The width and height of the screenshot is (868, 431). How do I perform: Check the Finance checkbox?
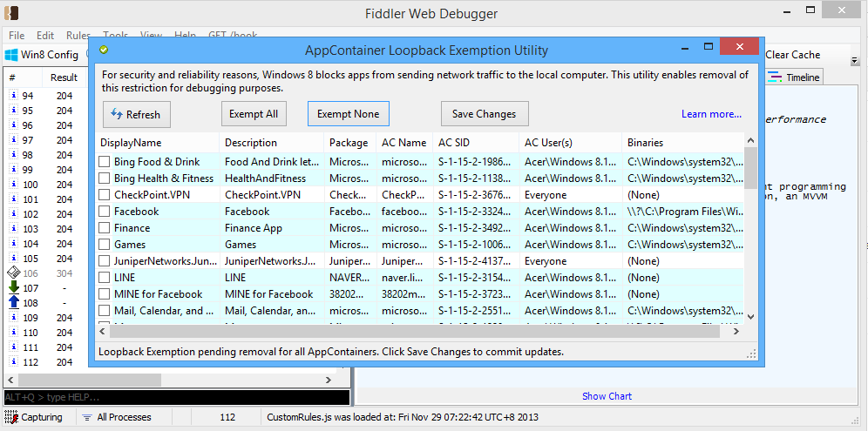click(x=104, y=228)
